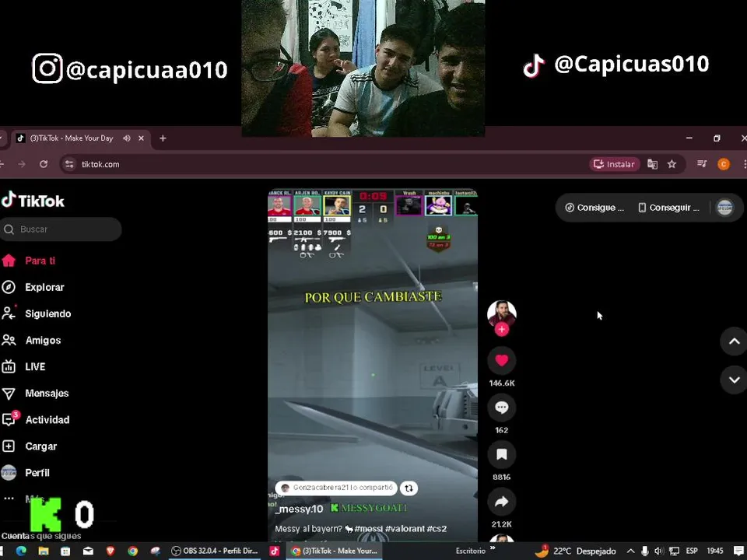Expand the Escritorio toolbar chevron
The image size is (747, 560).
493,548
